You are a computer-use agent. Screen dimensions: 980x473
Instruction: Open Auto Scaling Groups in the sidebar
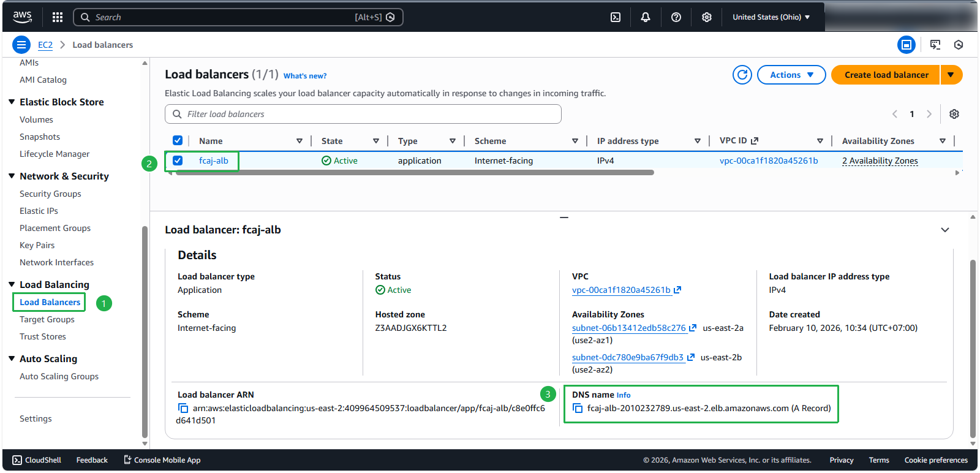(59, 376)
